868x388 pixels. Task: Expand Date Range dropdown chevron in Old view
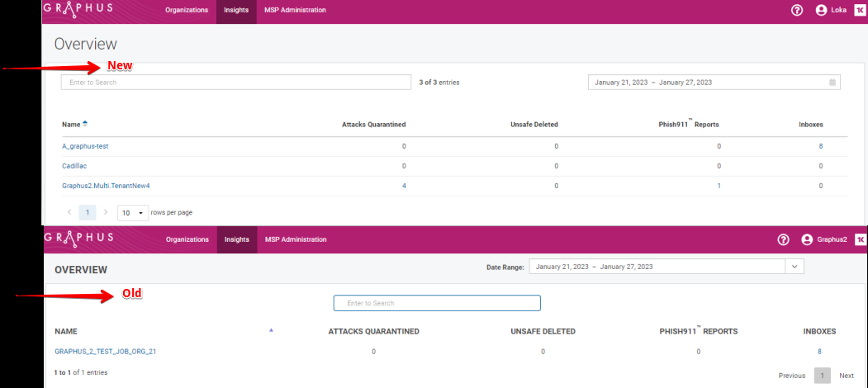(x=794, y=266)
